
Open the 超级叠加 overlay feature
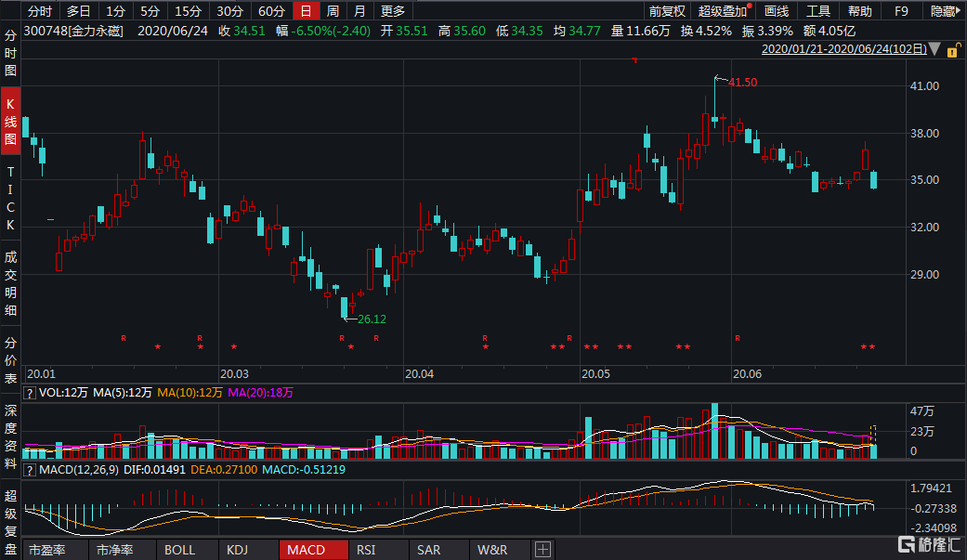(723, 11)
